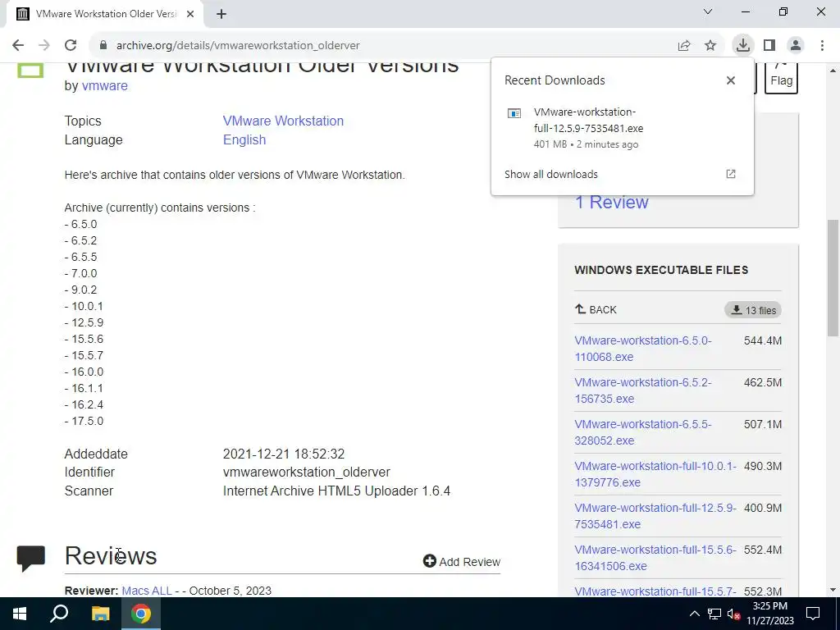The width and height of the screenshot is (840, 630).
Task: Click the 544.4M file size text
Action: (762, 340)
